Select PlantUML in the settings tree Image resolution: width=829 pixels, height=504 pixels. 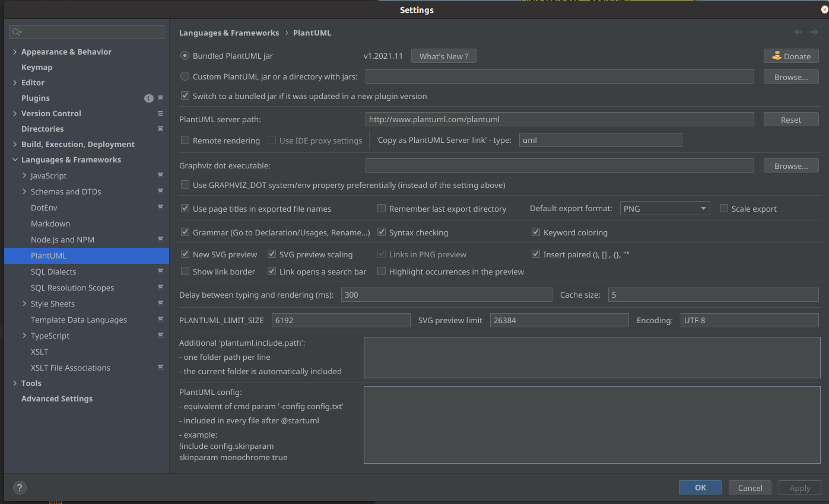[87, 256]
